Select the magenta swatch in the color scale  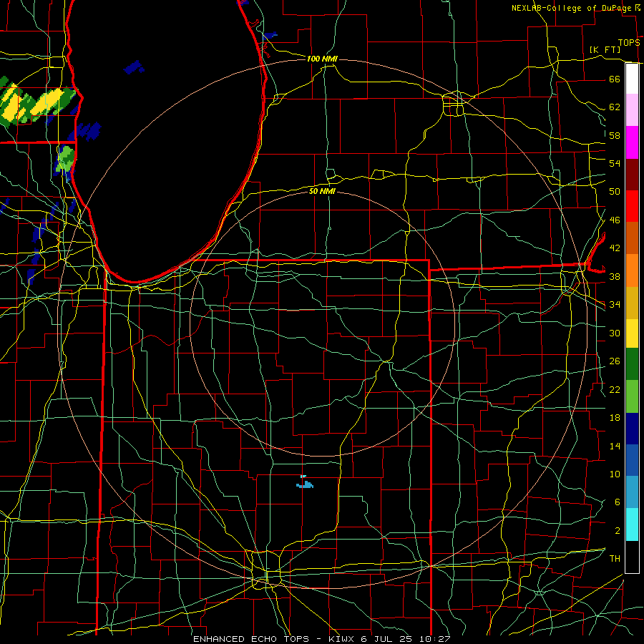coord(632,142)
